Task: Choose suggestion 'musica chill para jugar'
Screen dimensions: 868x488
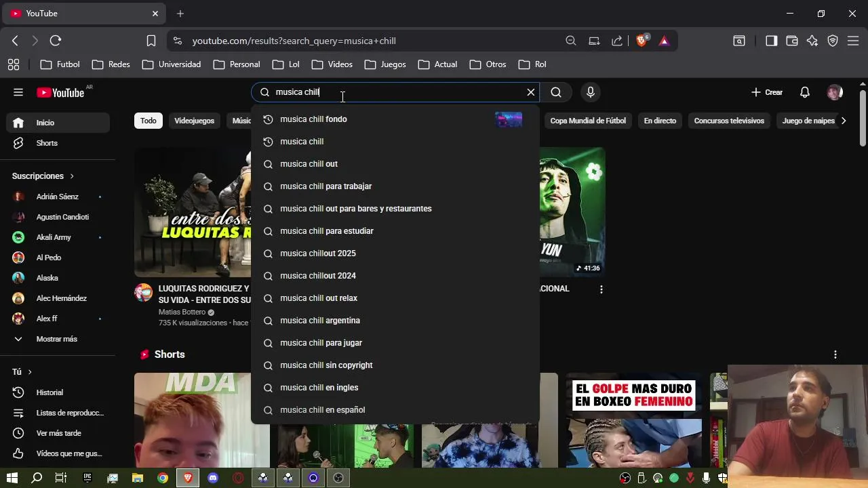Action: pos(395,343)
